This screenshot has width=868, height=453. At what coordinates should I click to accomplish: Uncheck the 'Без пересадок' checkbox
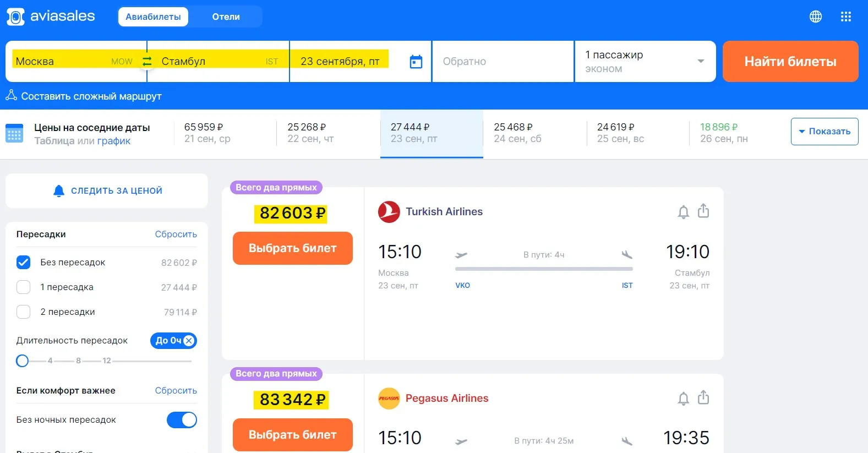[x=24, y=263]
